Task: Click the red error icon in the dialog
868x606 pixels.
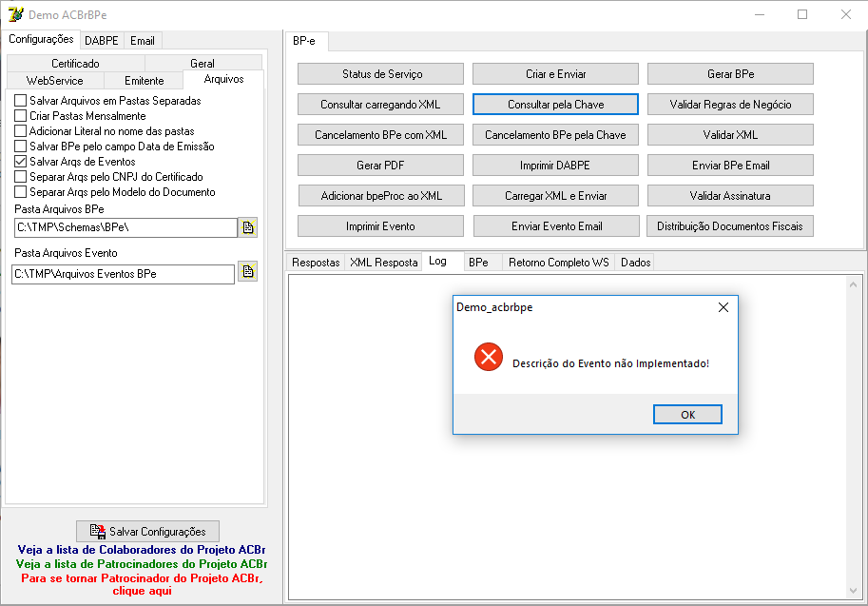Action: pyautogui.click(x=489, y=357)
